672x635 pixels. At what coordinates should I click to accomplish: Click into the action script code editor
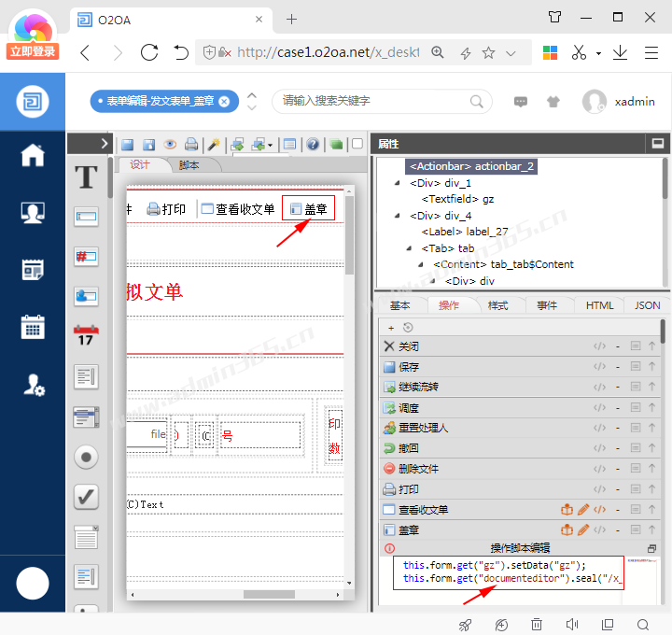tap(509, 572)
